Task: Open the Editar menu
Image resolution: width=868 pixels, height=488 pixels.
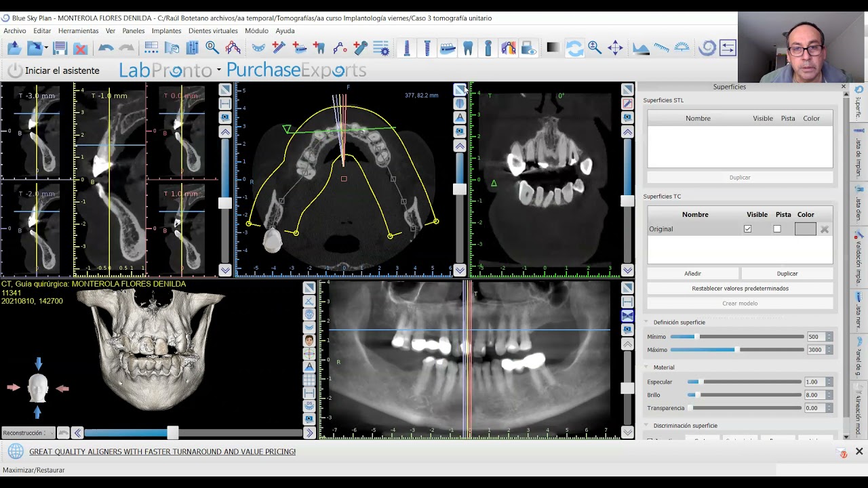Action: [42, 30]
